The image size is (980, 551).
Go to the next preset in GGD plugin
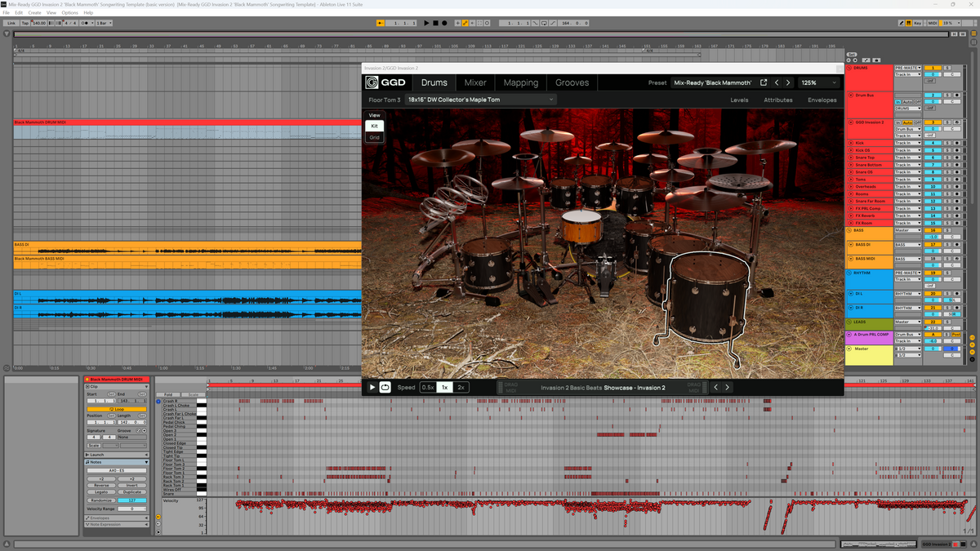(x=788, y=82)
